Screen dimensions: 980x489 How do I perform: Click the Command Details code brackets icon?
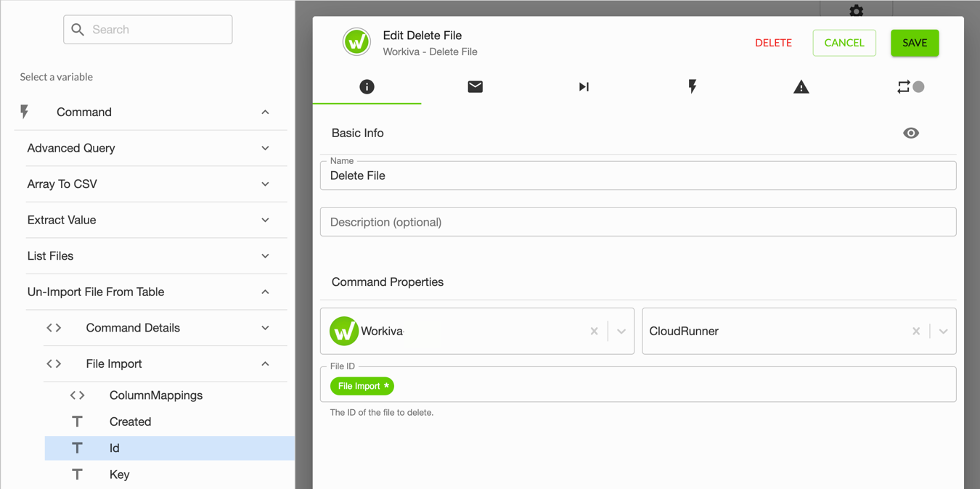click(54, 328)
